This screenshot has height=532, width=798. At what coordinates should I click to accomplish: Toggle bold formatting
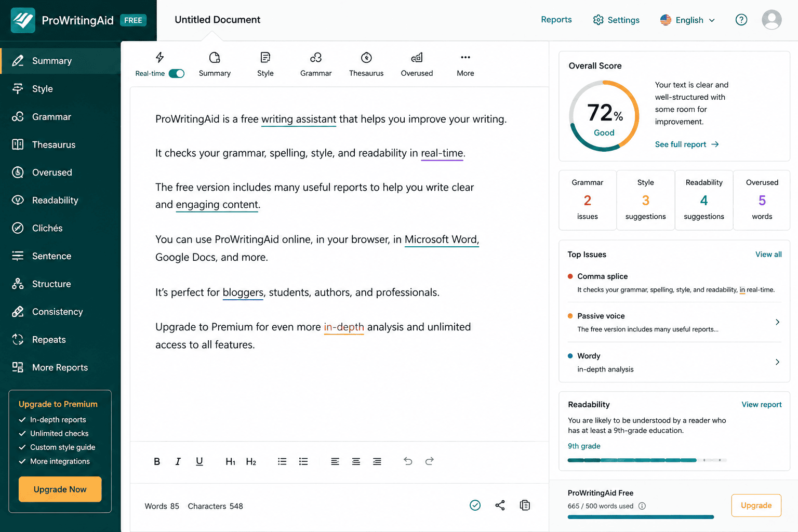(x=157, y=461)
